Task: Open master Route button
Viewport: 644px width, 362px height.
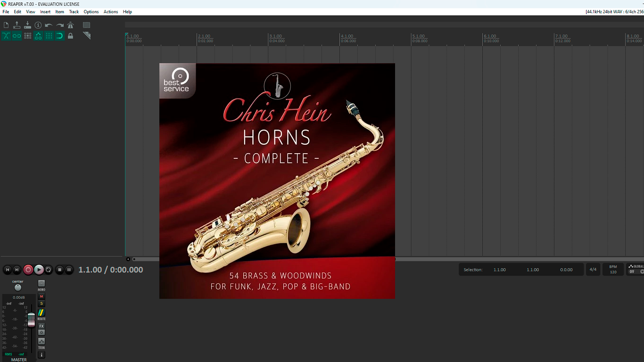Action: (x=41, y=313)
